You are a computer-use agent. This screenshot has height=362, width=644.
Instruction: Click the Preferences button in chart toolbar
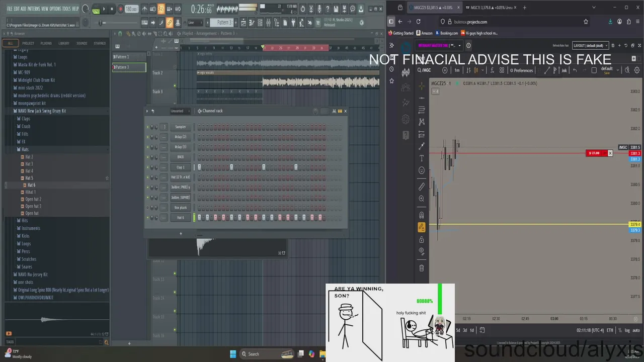pyautogui.click(x=521, y=70)
